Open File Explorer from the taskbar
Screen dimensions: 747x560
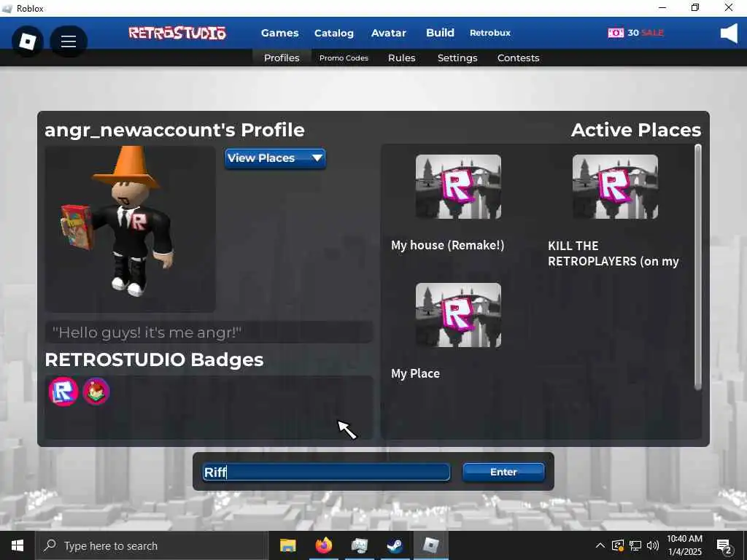tap(287, 545)
